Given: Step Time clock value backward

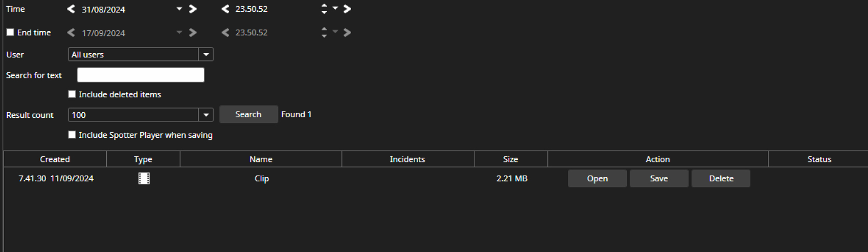Looking at the screenshot, I should (225, 9).
